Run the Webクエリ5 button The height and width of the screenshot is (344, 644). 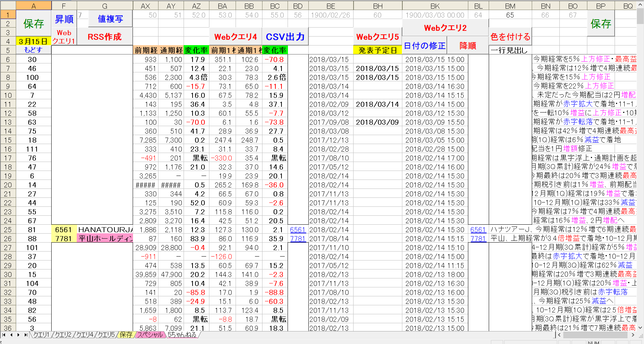(x=378, y=37)
